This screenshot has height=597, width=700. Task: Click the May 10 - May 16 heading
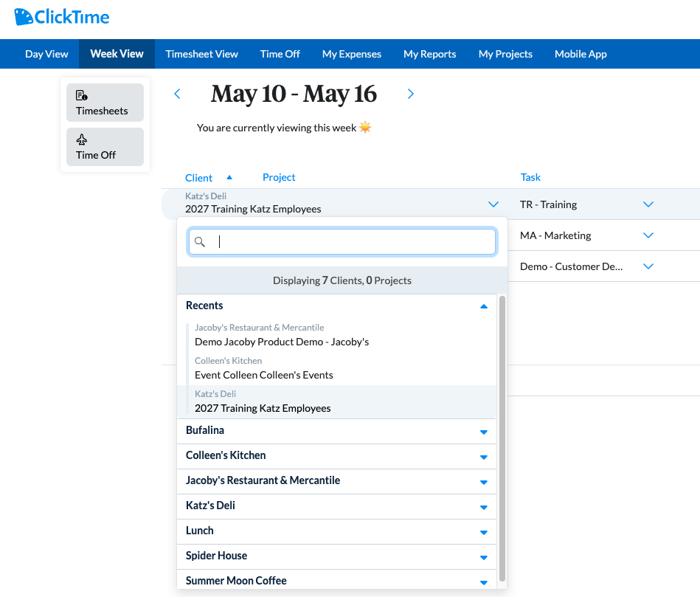point(294,94)
